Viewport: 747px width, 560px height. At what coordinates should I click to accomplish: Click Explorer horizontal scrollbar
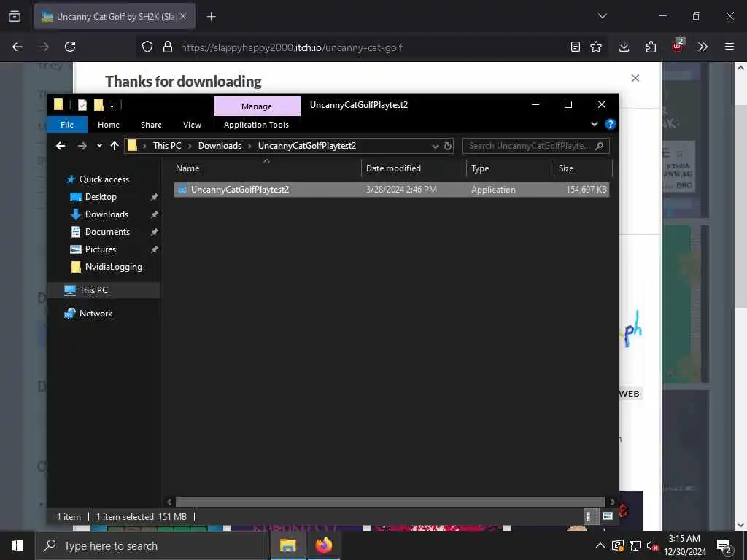click(x=390, y=502)
